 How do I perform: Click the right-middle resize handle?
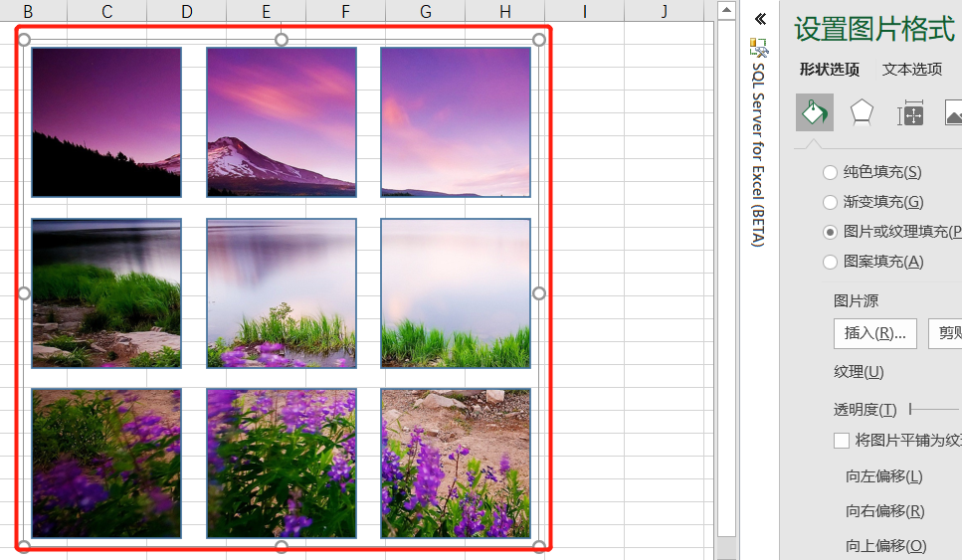538,293
